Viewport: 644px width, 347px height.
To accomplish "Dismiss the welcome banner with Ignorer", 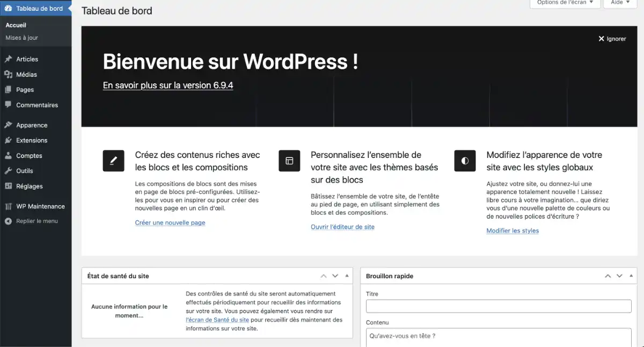I will click(x=612, y=38).
